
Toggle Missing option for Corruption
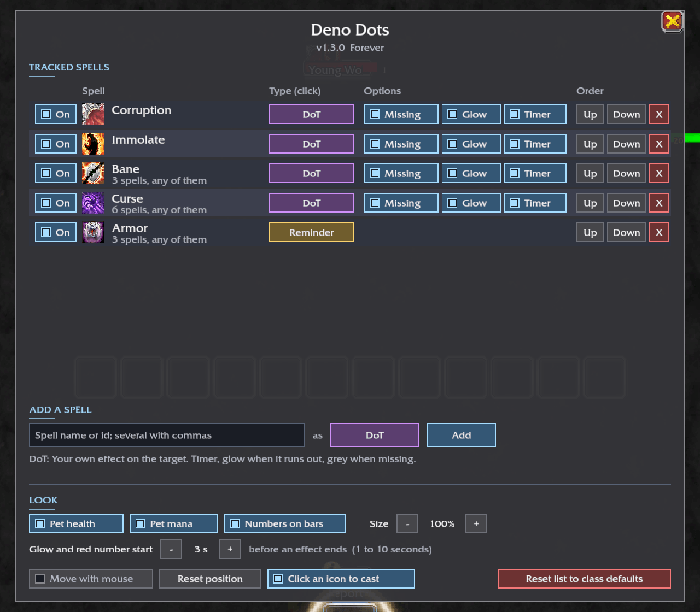tap(401, 114)
